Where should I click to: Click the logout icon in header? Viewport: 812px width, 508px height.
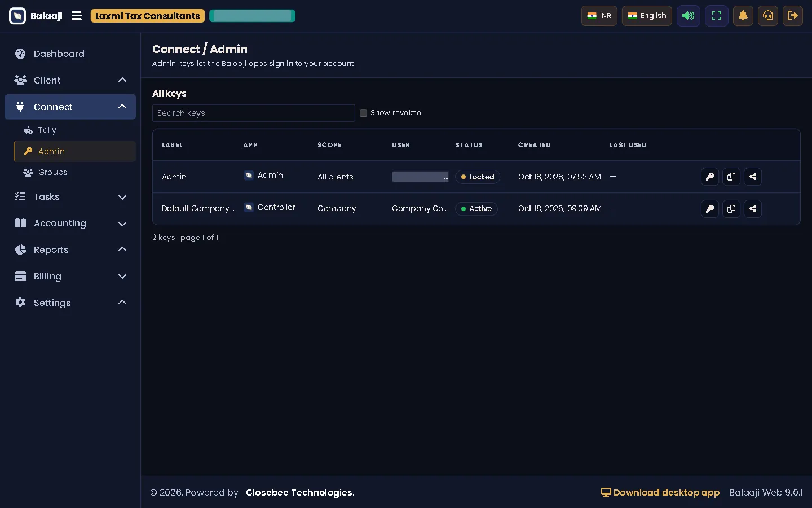(x=792, y=16)
